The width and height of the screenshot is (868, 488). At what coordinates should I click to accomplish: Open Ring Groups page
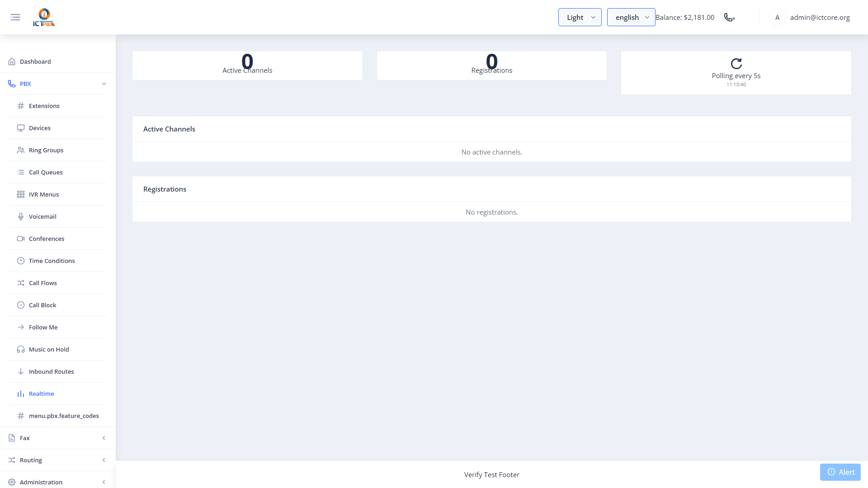pos(58,150)
